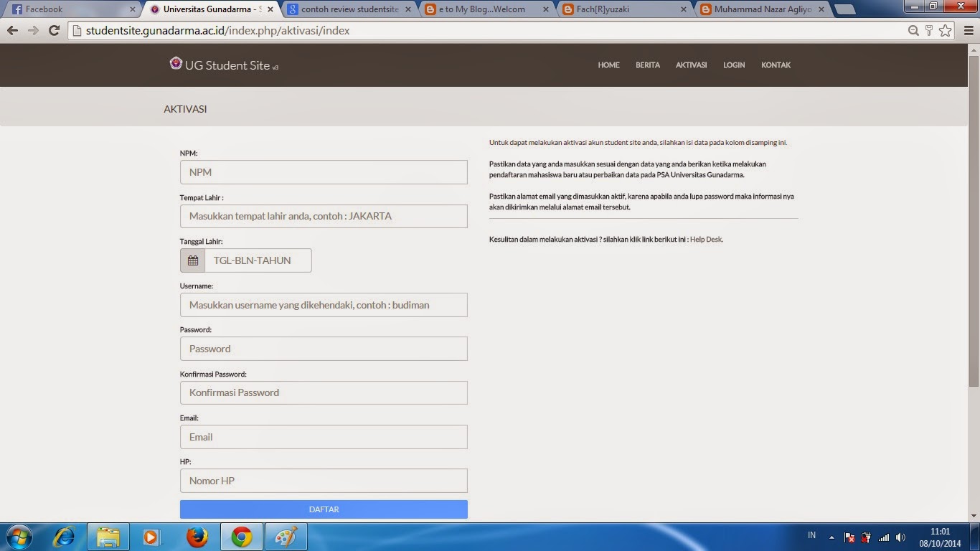Close the Facebook tab

click(x=132, y=9)
